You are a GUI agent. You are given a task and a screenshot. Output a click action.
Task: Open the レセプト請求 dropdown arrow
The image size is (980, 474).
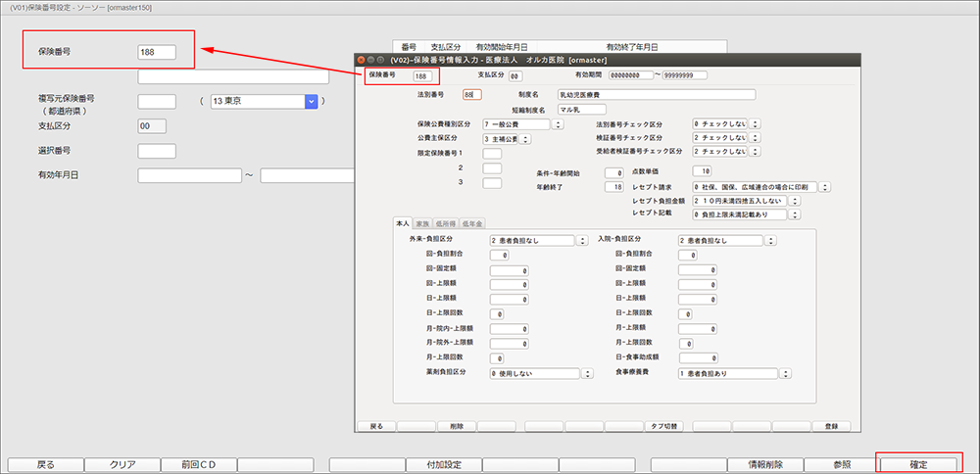pos(825,187)
